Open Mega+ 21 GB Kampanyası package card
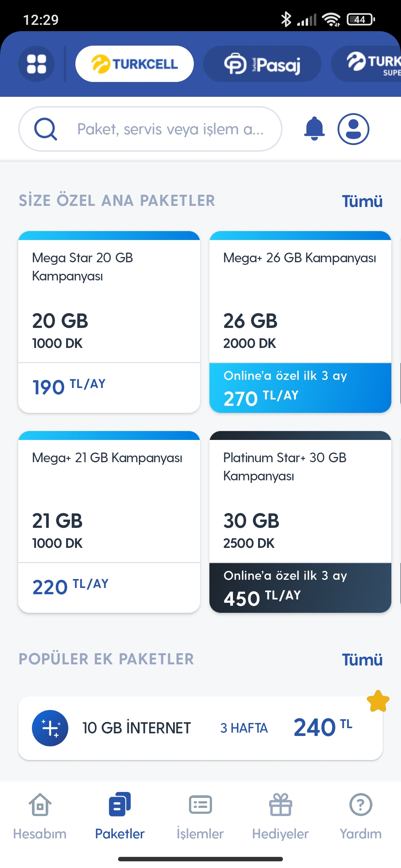 109,522
